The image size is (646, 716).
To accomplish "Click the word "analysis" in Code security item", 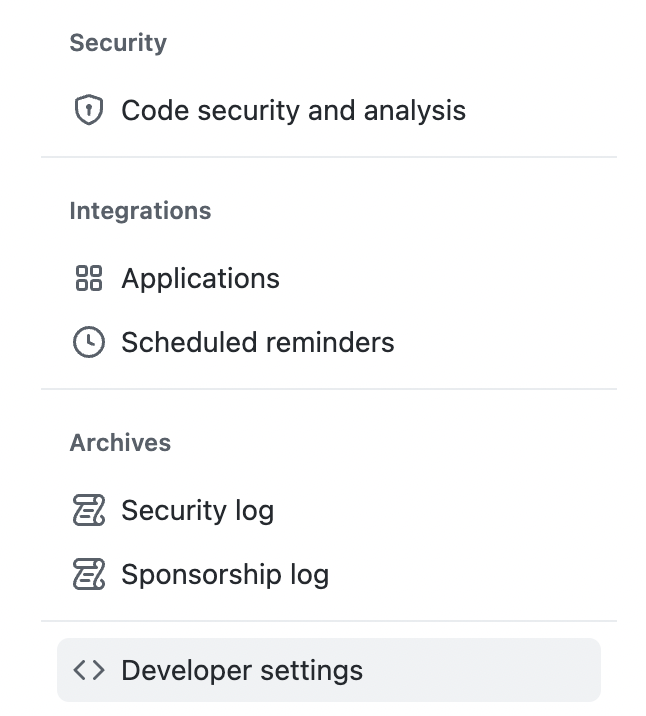I will [x=415, y=111].
